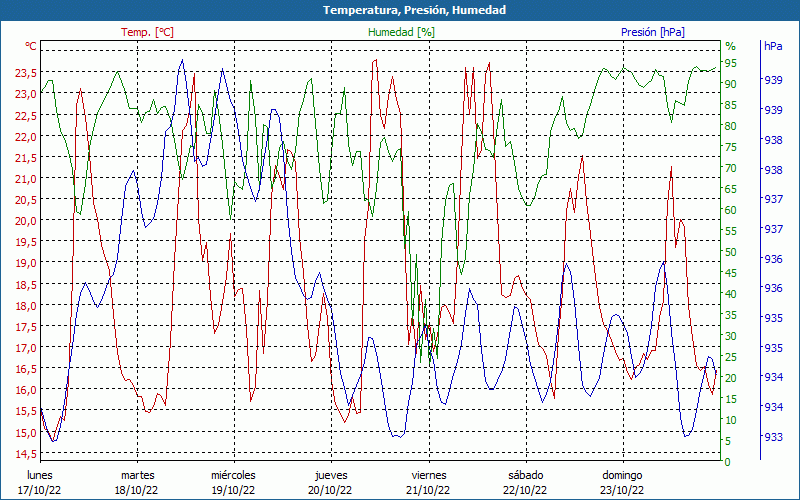800x500 pixels.
Task: Click the chart title "Temperatura, Presión, Humedad"
Action: (414, 10)
